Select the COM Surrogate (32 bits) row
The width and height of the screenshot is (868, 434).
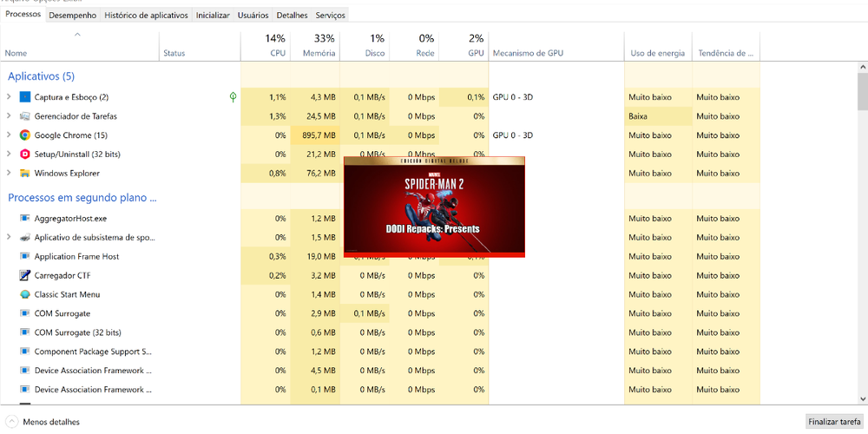pos(77,332)
